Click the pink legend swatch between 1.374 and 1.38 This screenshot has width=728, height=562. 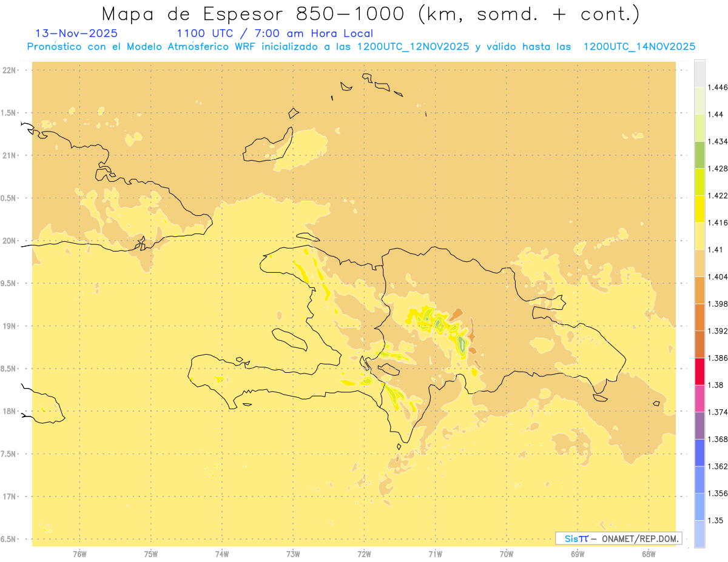coord(699,398)
